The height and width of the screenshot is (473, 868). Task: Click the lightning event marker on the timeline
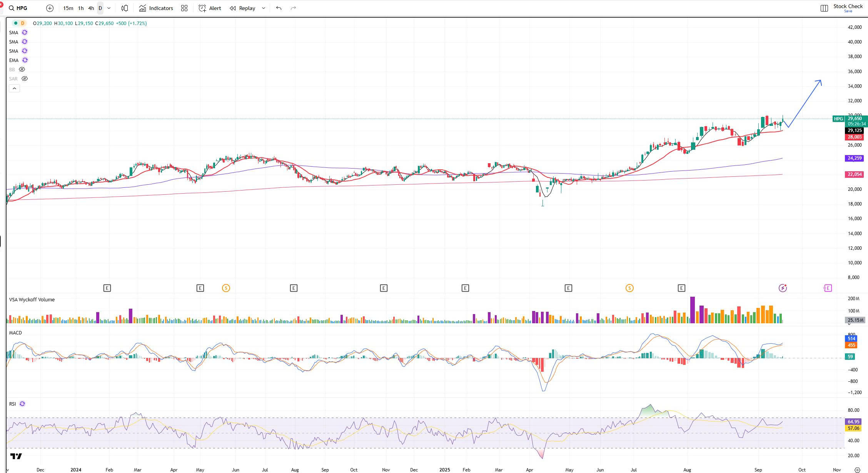783,288
